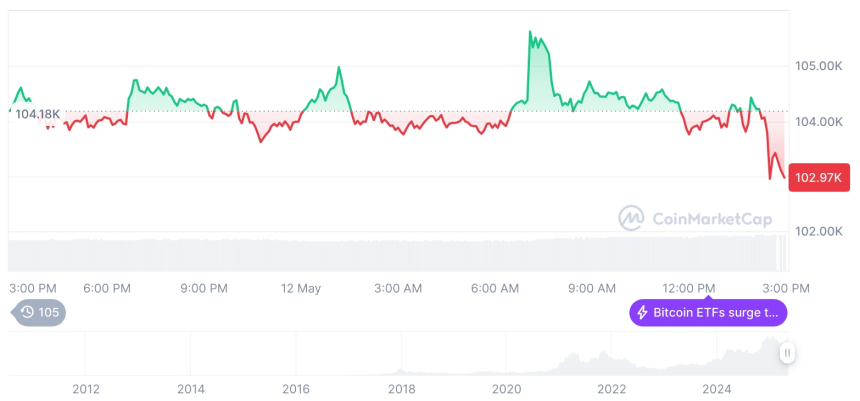Open the Bitcoin ETFs surge news tag
Viewport: 860px width, 401px height.
click(x=709, y=313)
